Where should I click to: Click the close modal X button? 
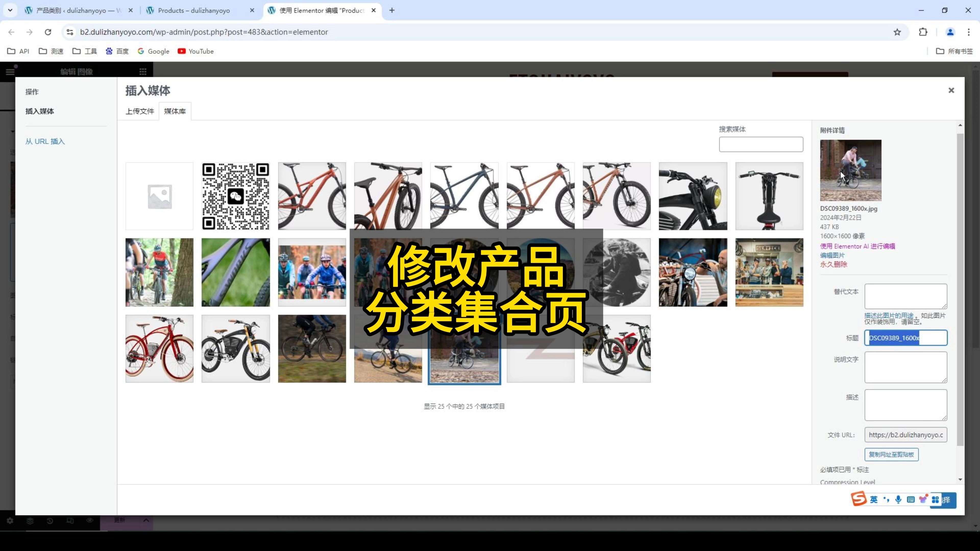(x=951, y=90)
